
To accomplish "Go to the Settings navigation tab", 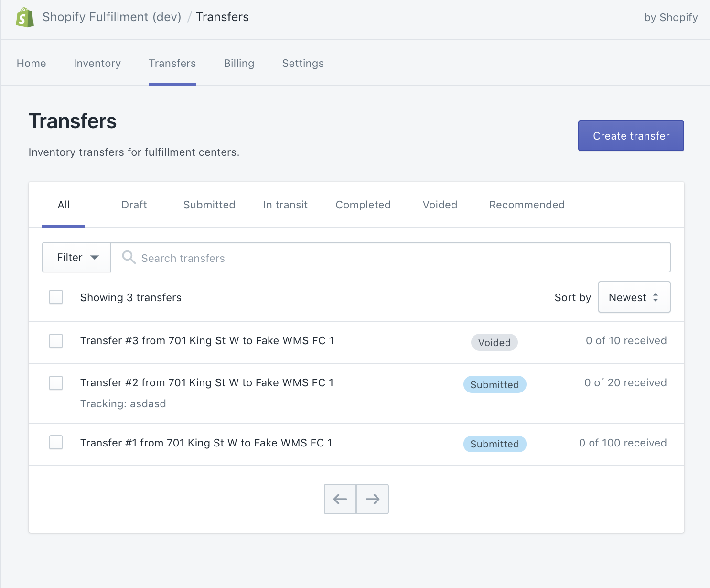I will click(303, 63).
